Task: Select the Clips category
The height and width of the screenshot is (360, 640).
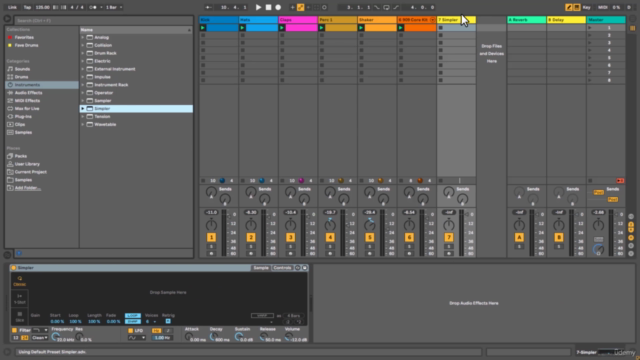Action: pyautogui.click(x=20, y=124)
